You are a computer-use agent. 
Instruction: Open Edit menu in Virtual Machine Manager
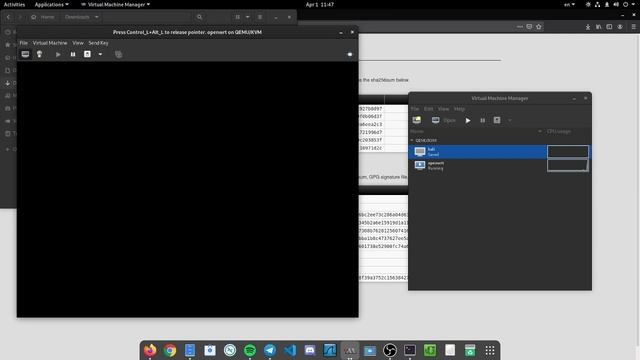pos(428,109)
